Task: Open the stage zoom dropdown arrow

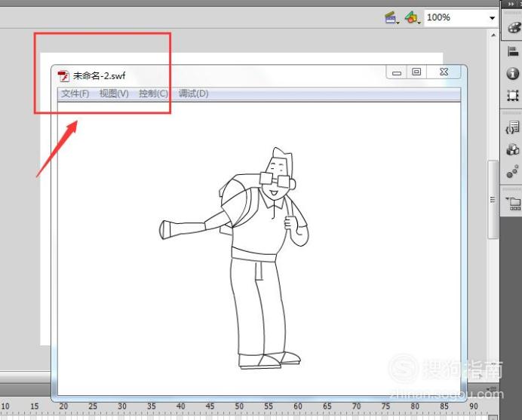Action: coord(492,18)
